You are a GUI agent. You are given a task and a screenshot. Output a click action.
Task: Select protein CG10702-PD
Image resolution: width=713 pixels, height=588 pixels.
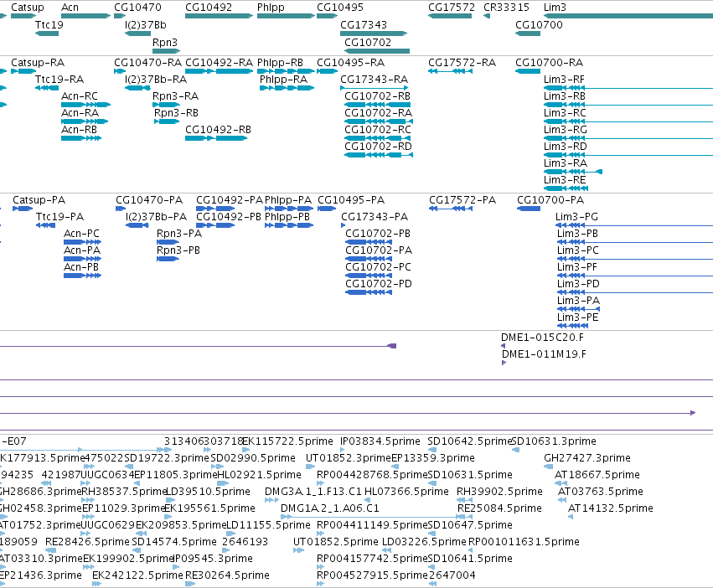point(369,292)
